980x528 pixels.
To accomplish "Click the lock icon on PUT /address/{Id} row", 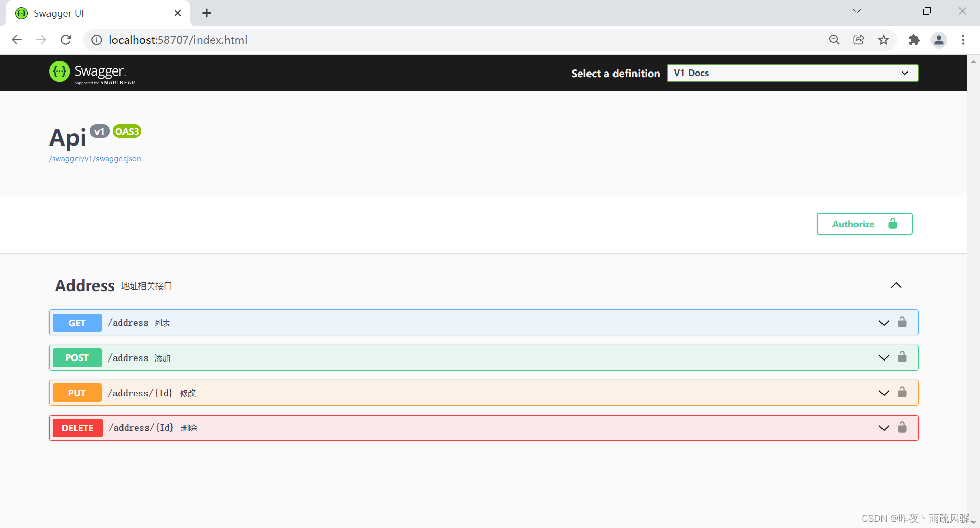I will tap(902, 392).
